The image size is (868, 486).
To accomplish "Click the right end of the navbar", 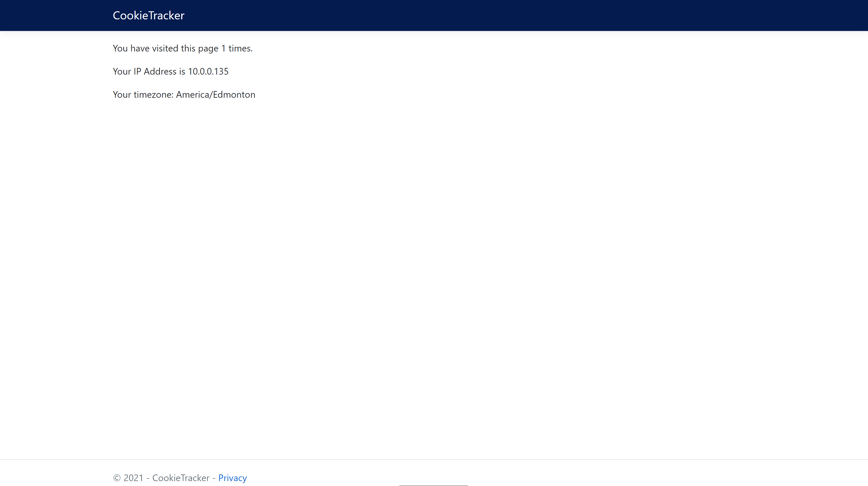I will (x=809, y=15).
